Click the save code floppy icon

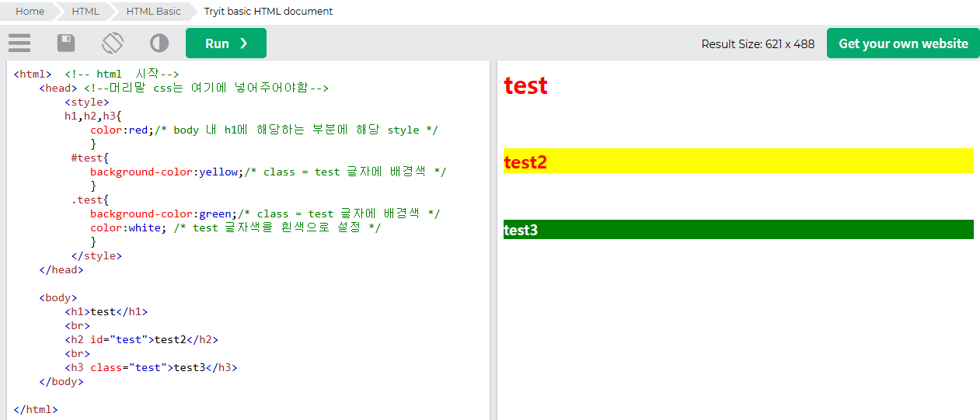click(66, 43)
